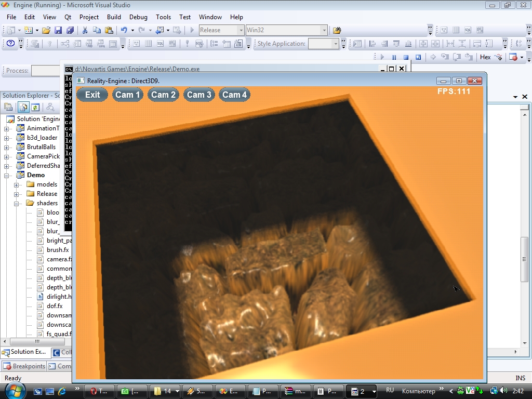Open the Debug menu
The image size is (532, 399).
pos(138,17)
